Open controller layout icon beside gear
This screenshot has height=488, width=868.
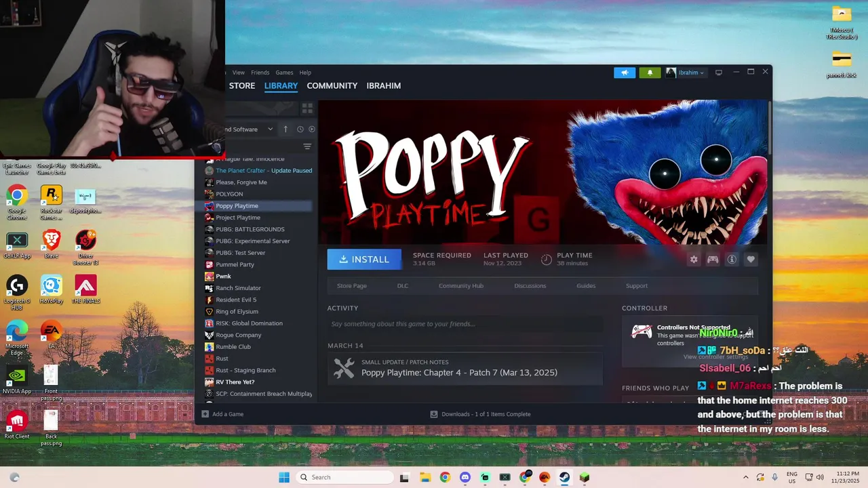713,260
